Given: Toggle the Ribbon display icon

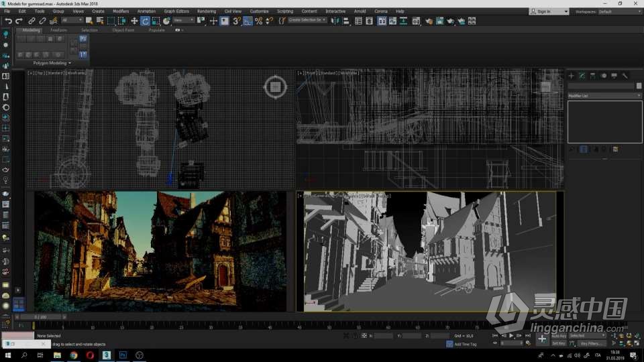Looking at the screenshot, I should (382, 21).
